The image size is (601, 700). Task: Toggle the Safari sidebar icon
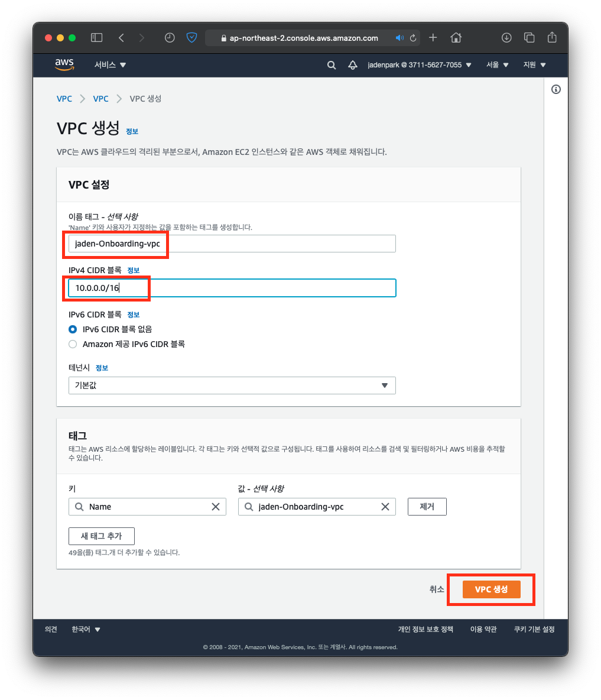[x=96, y=37]
